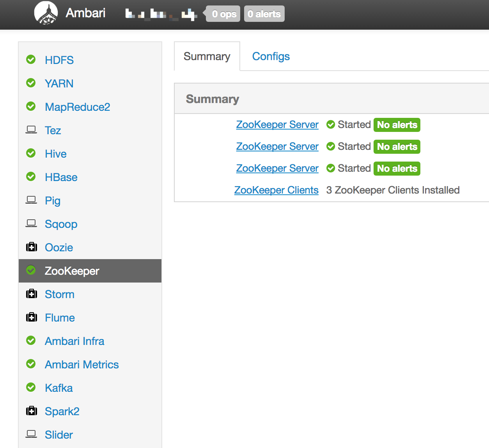Open the Hive service
Screen dimensions: 489x448
pyautogui.click(x=56, y=154)
